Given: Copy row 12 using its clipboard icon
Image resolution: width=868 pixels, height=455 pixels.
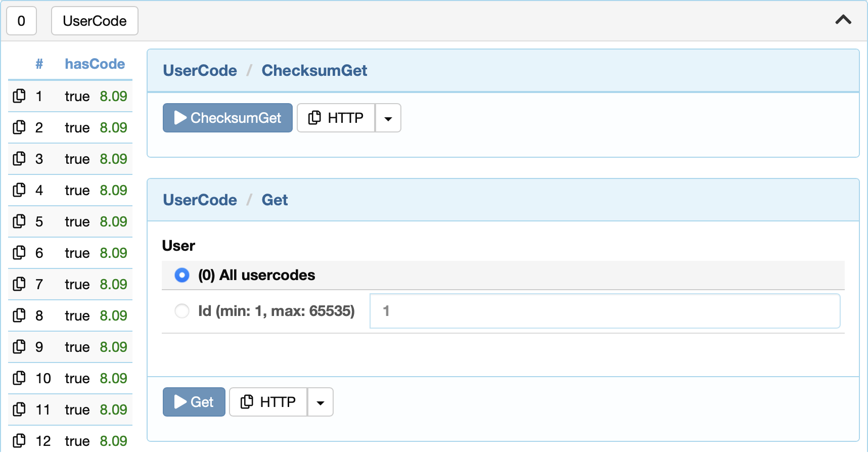Looking at the screenshot, I should point(19,441).
